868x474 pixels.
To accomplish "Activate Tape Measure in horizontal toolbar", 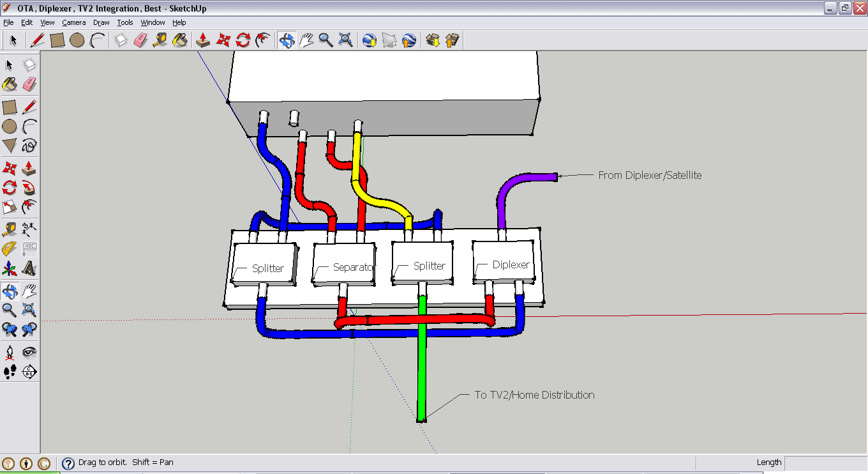I will pos(160,40).
